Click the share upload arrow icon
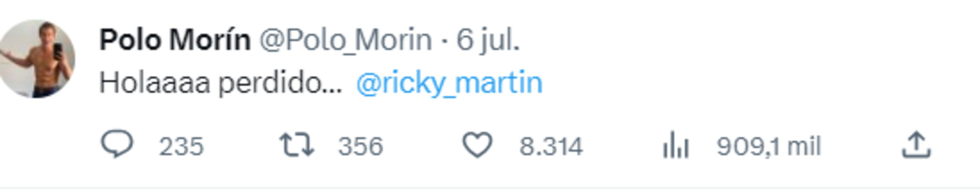 point(916,145)
